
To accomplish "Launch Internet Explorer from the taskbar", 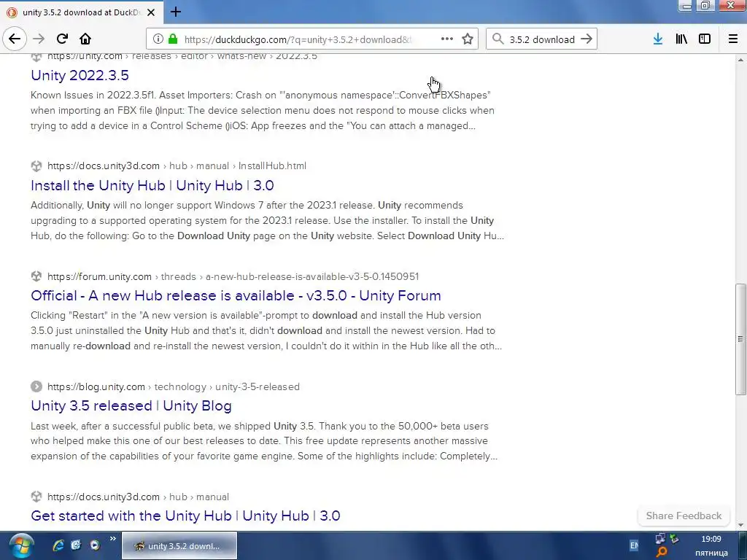I will pyautogui.click(x=58, y=545).
